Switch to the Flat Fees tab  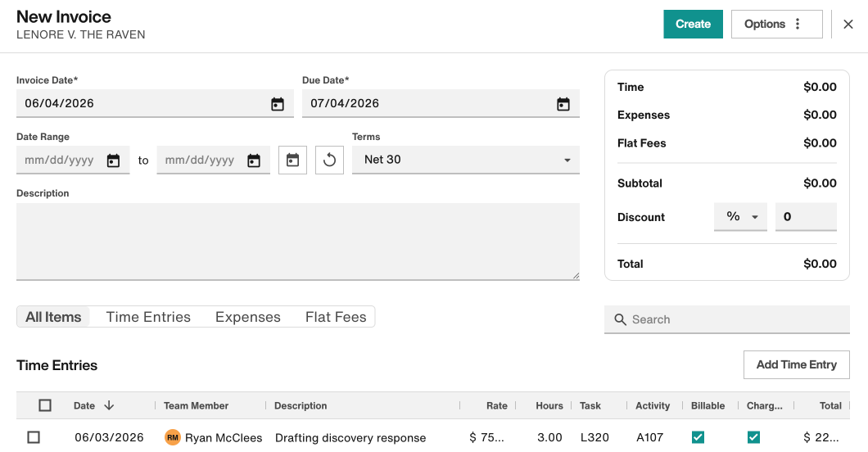336,317
